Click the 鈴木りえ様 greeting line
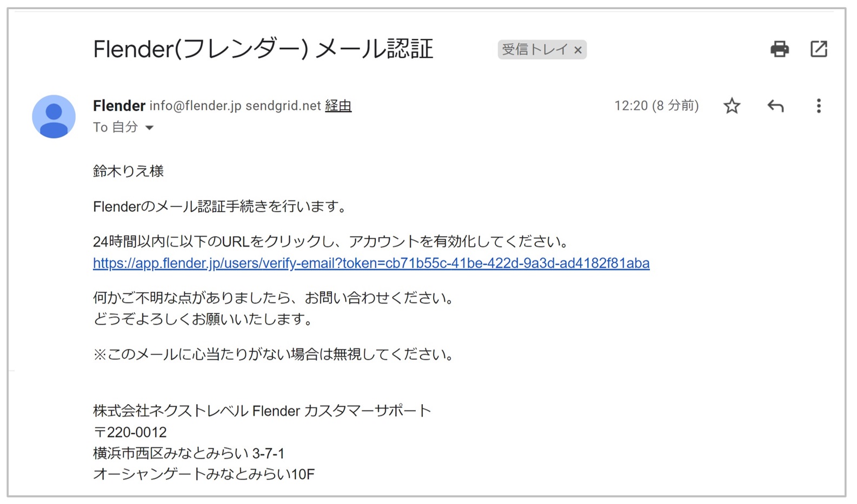Image resolution: width=857 pixels, height=504 pixels. pyautogui.click(x=128, y=171)
